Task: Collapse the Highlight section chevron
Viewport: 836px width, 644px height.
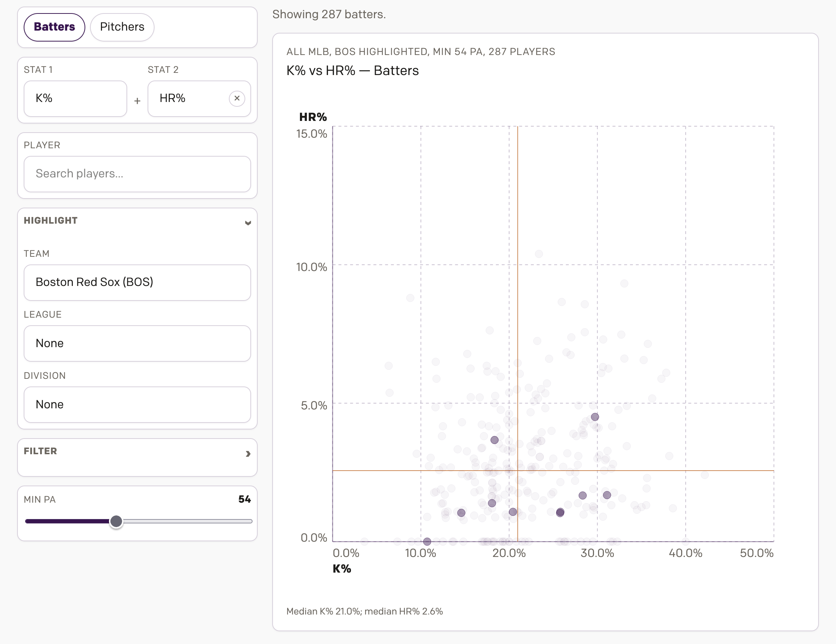Action: [248, 223]
